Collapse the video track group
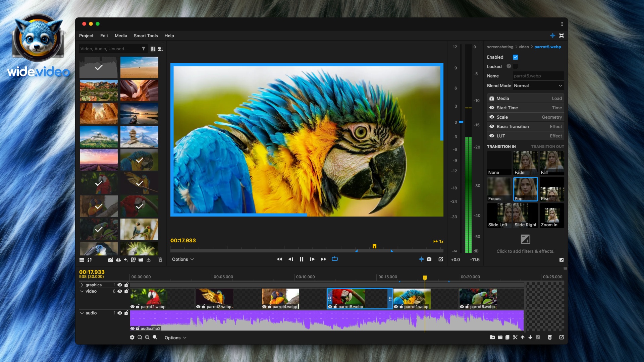 pos(82,291)
